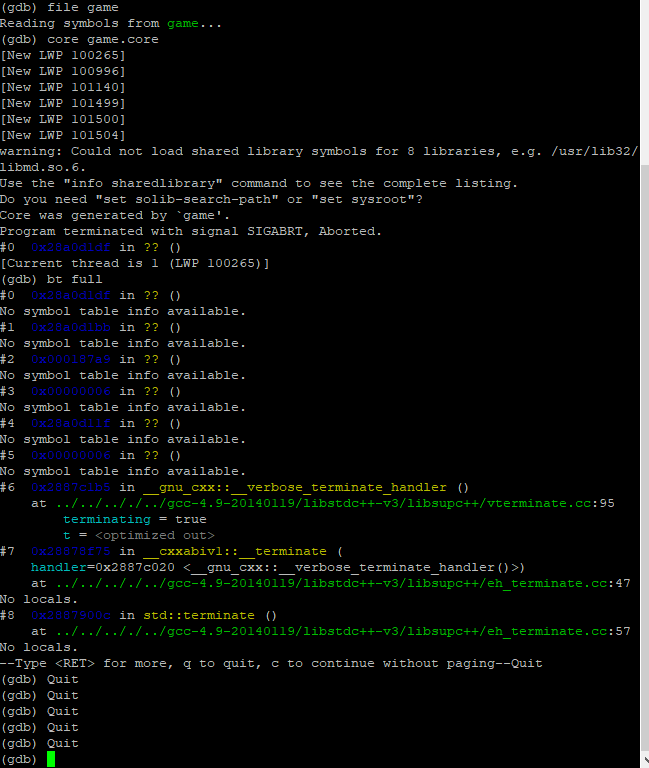This screenshot has height=768, width=649.
Task: Click the "__cxxabiv1::__terminate" function name
Action: tap(235, 552)
